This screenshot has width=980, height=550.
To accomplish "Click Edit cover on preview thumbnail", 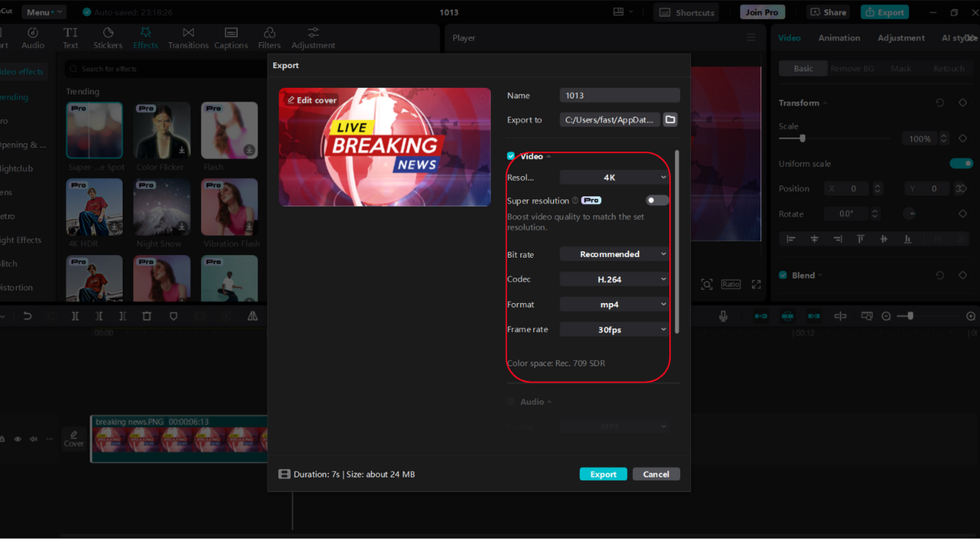I will [312, 100].
